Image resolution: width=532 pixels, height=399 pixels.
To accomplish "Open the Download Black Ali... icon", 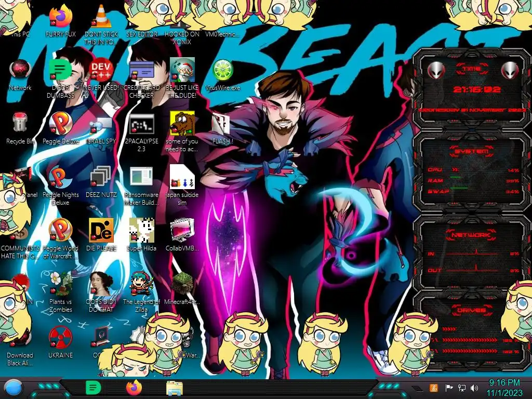I will (20, 339).
